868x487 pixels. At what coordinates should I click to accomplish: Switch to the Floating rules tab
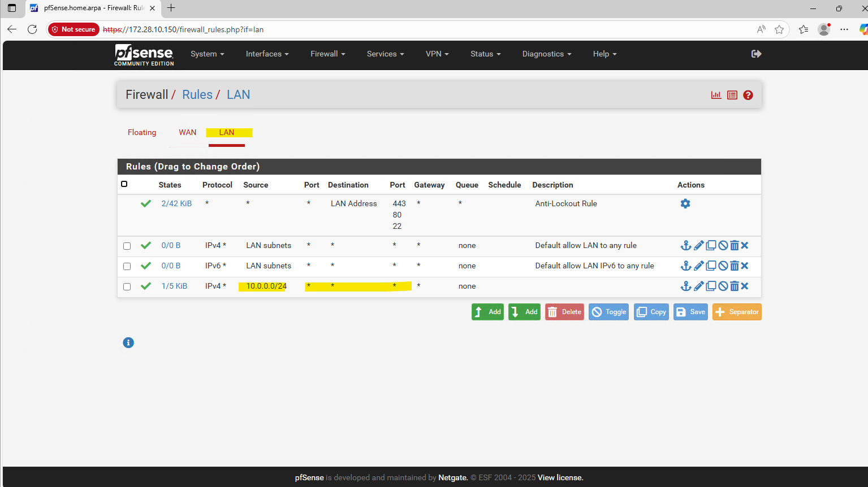point(142,133)
